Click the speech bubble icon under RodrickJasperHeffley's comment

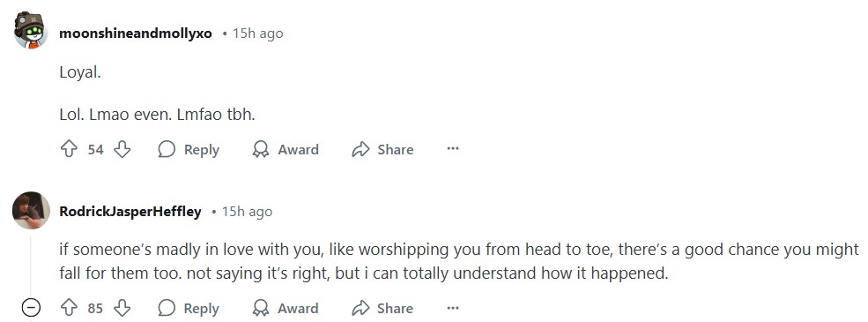click(166, 308)
